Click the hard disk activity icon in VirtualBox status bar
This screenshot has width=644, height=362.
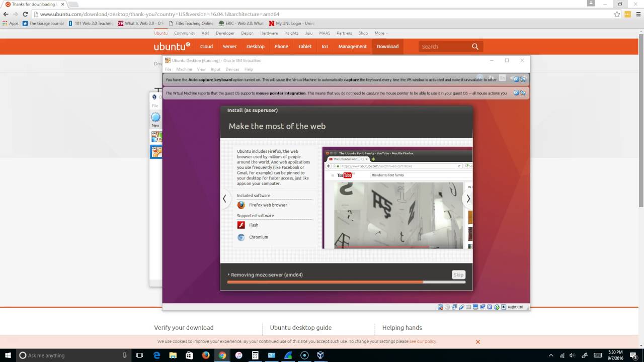[440, 307]
